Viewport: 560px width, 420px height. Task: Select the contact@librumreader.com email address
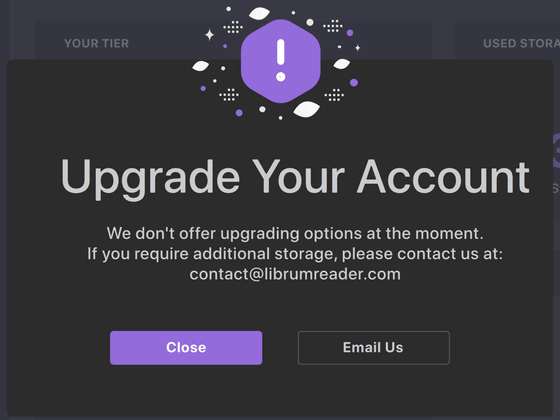tap(295, 274)
